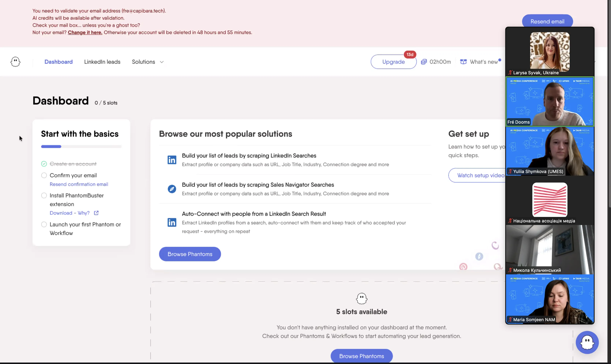Click Browse Phantoms under 5 slots available
611x364 pixels.
pyautogui.click(x=361, y=356)
